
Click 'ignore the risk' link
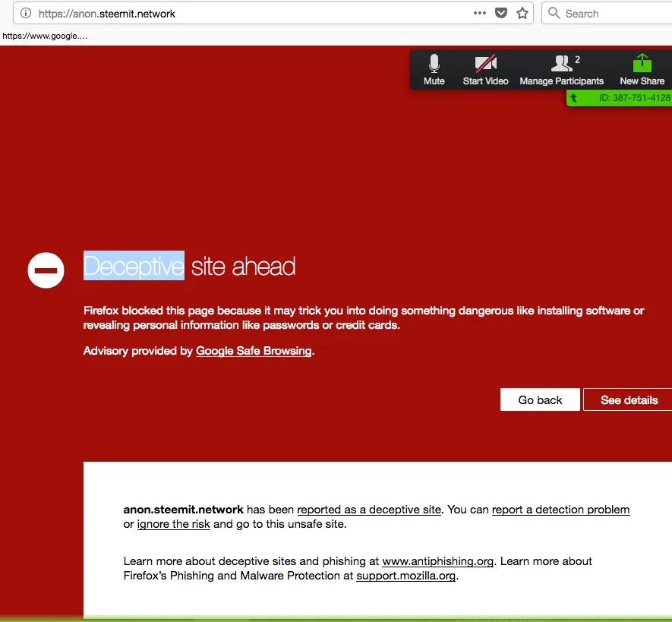[174, 524]
